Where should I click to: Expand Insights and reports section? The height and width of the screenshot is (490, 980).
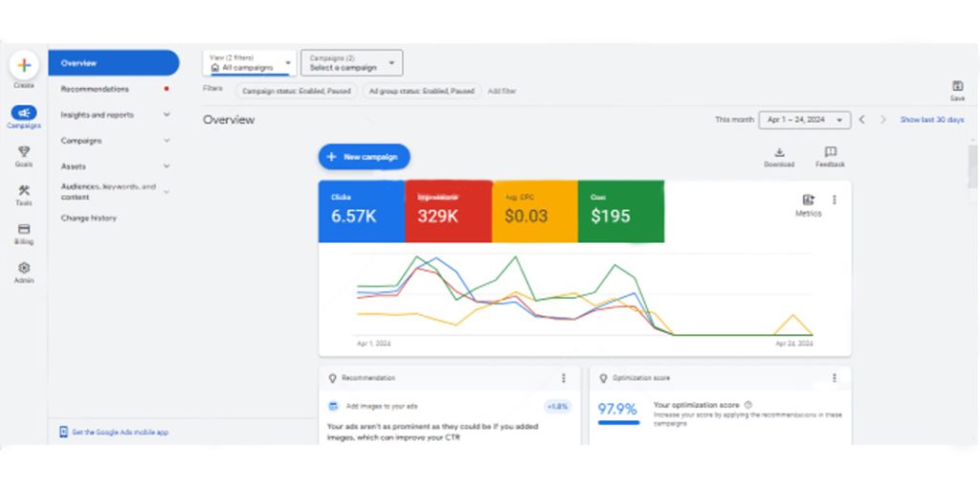click(114, 115)
